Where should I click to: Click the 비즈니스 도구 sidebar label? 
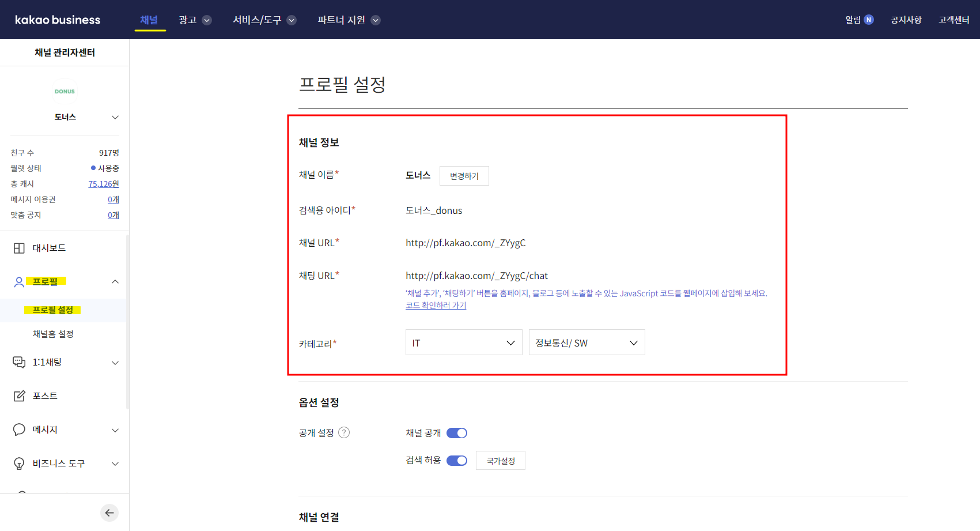(59, 464)
